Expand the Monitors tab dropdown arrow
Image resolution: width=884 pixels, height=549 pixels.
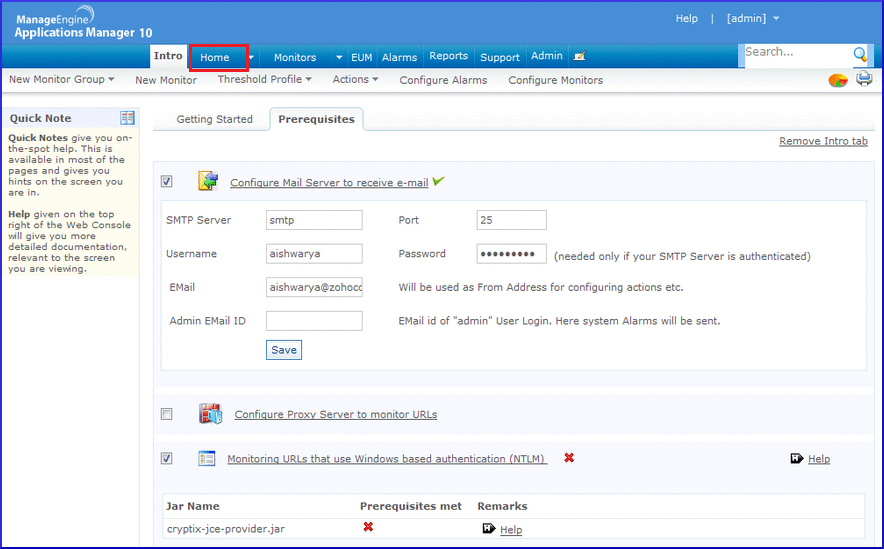[x=339, y=57]
